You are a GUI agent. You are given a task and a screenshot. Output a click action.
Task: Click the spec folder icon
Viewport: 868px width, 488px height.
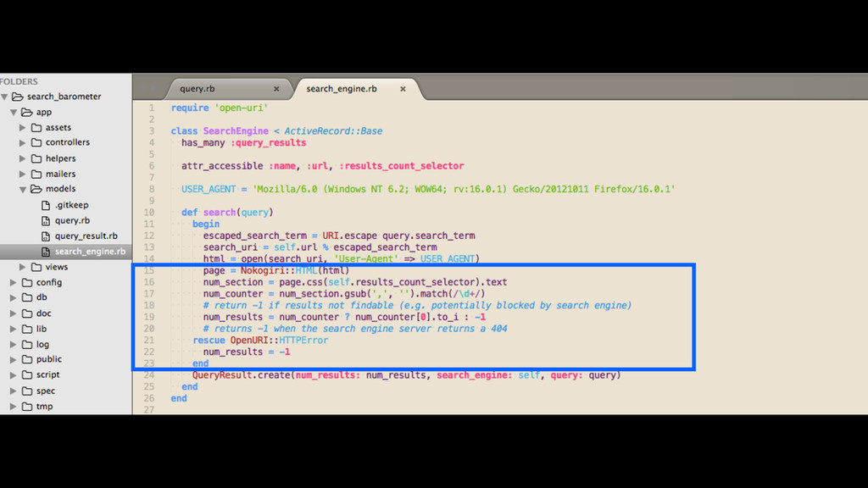click(x=27, y=391)
